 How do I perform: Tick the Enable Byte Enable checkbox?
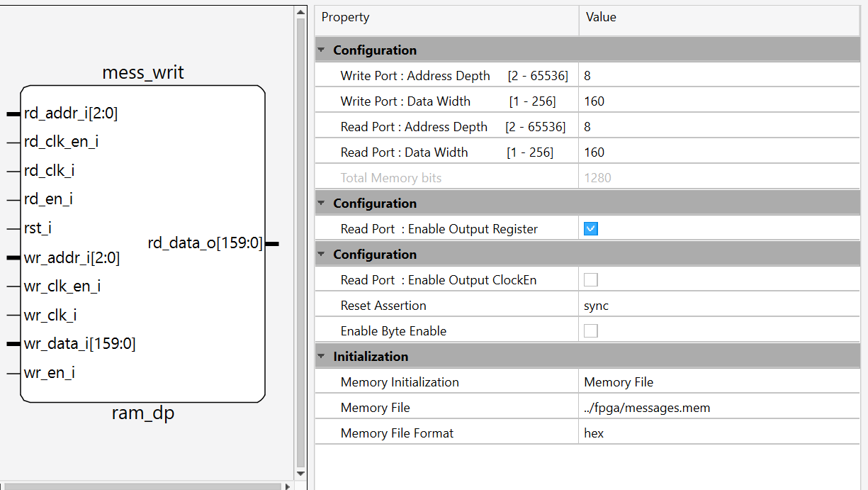tap(591, 331)
